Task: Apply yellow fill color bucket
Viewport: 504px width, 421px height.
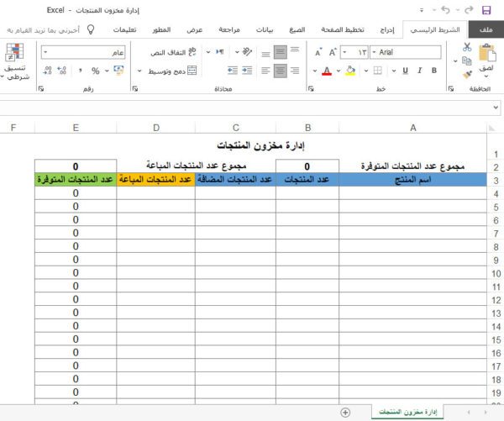Action: 350,71
